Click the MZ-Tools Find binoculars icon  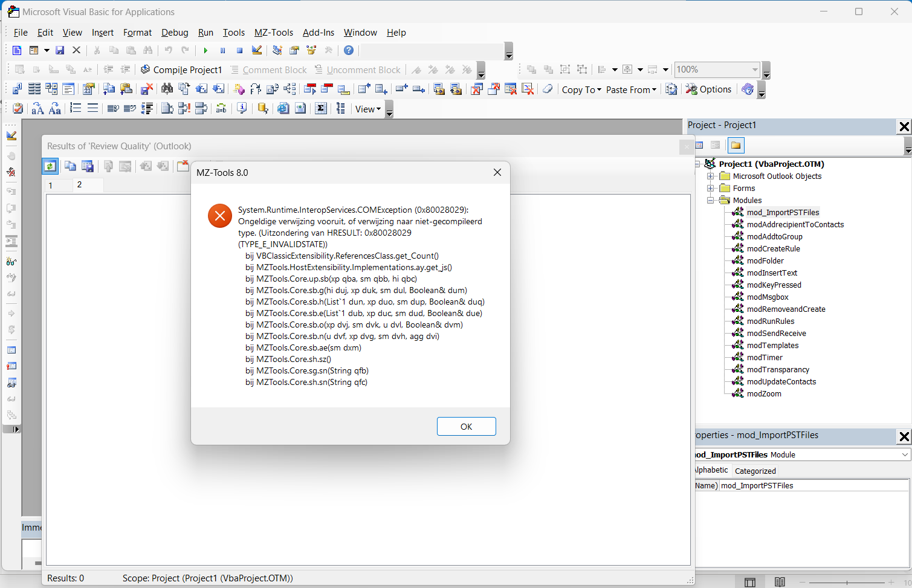click(167, 89)
